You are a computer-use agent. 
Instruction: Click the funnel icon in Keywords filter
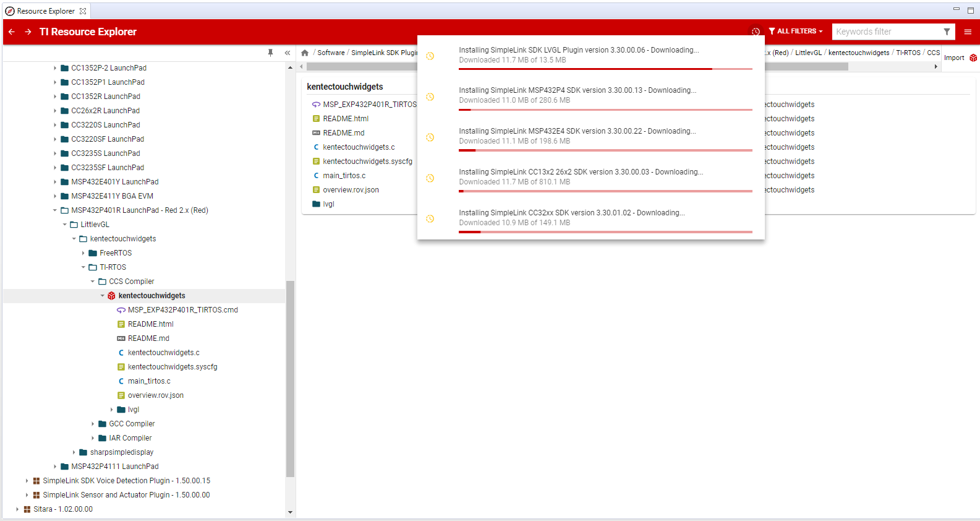pos(947,32)
